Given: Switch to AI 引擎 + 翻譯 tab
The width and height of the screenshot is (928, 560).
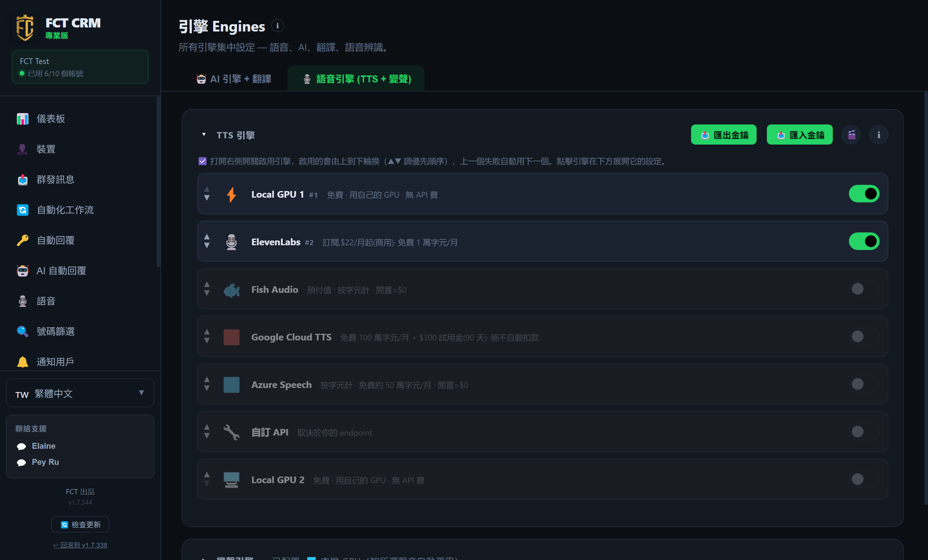Looking at the screenshot, I should (x=234, y=79).
